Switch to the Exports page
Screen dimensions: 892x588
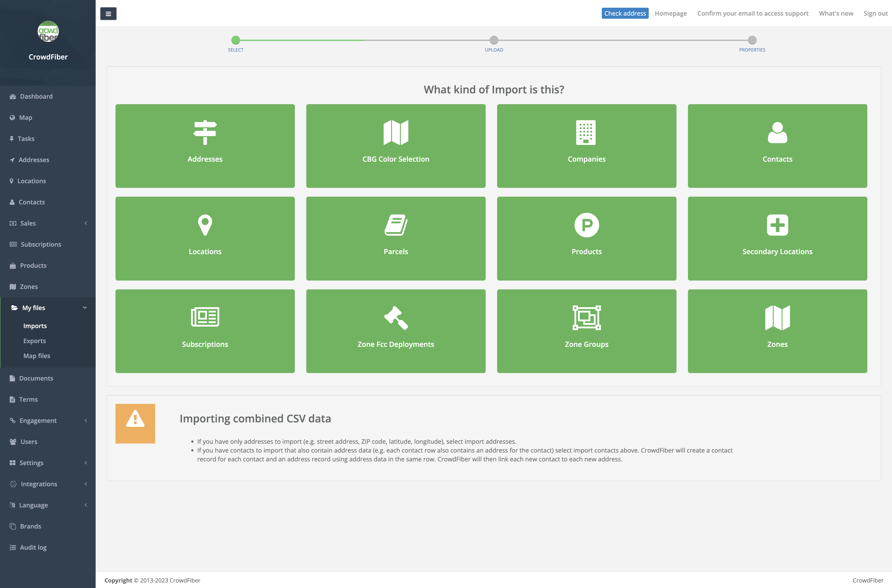tap(35, 340)
